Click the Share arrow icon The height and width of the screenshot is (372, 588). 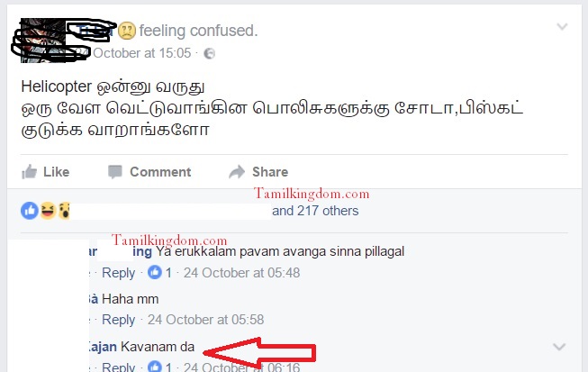pyautogui.click(x=237, y=172)
